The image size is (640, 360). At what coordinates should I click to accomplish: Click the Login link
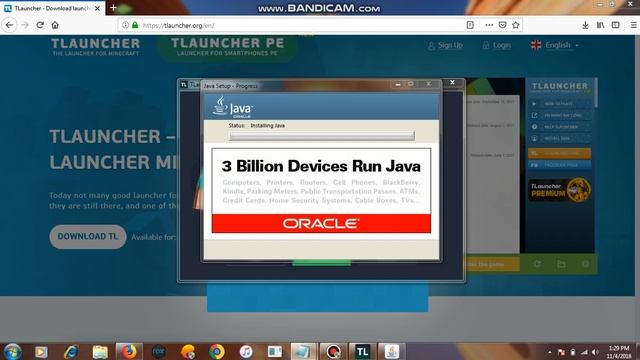point(497,45)
